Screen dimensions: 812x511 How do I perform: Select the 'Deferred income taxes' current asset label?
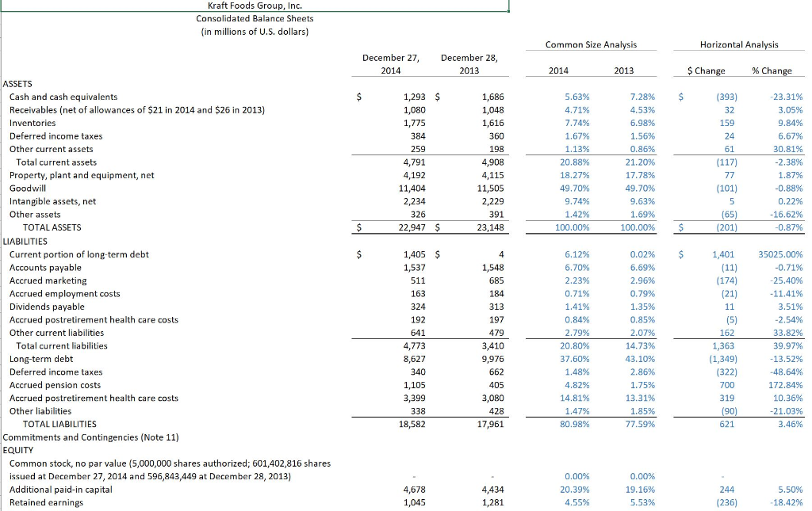(56, 136)
